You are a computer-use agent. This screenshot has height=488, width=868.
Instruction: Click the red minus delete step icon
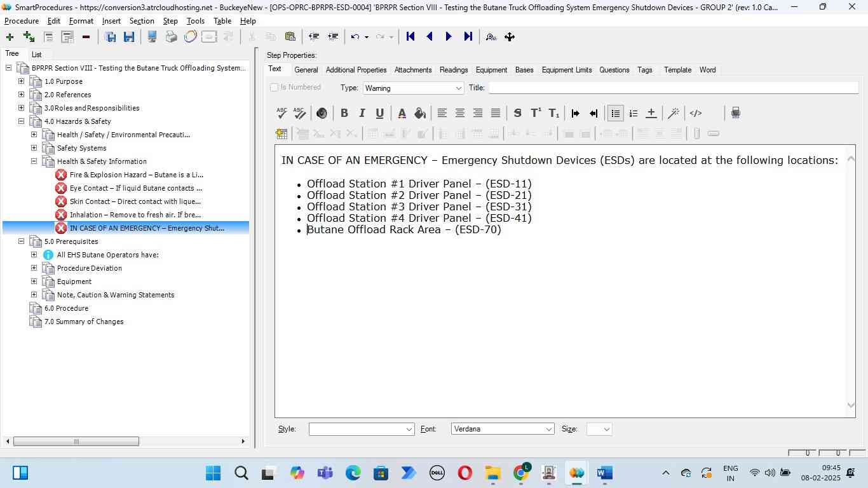click(86, 37)
